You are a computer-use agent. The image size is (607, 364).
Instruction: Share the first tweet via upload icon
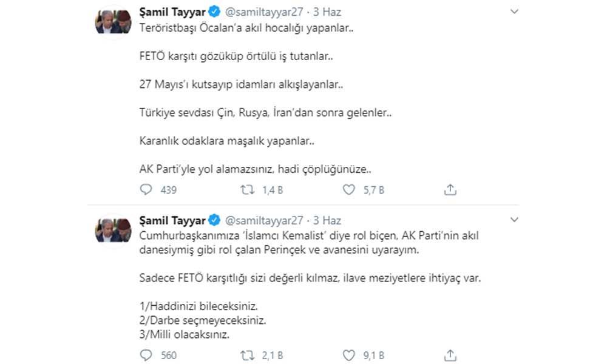(450, 190)
